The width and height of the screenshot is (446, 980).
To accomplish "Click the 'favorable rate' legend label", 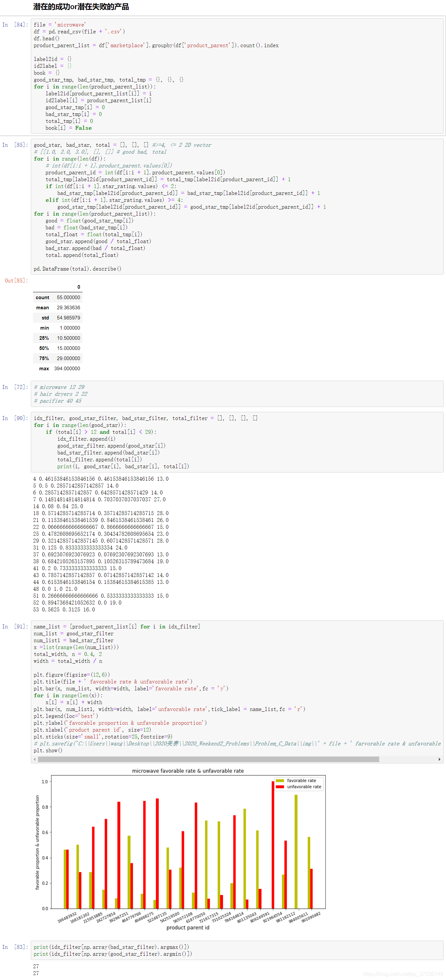I will coord(302,781).
